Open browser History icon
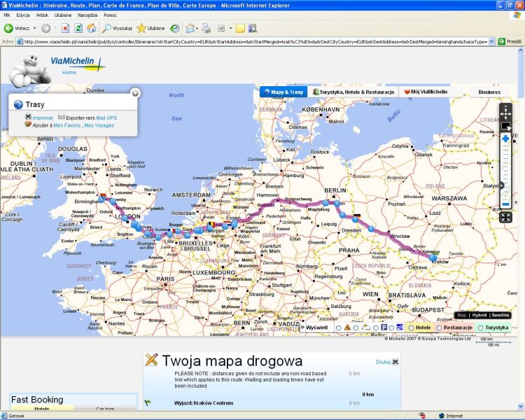Image resolution: width=525 pixels, height=420 pixels. coord(174,29)
